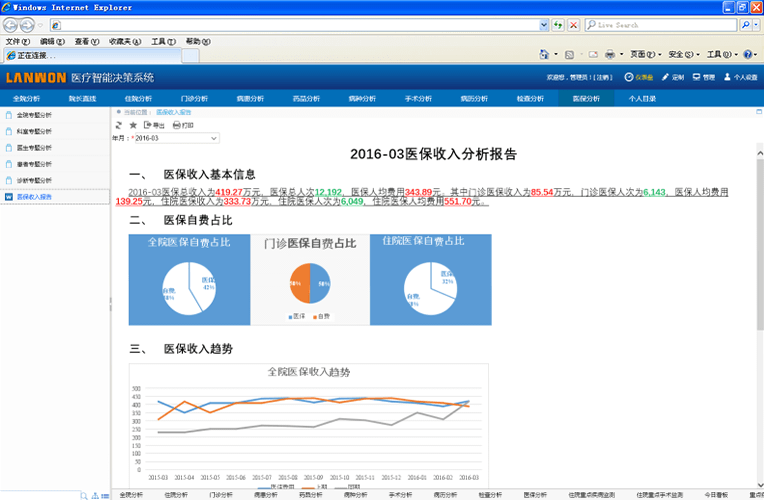Open the 页面 page dropdown in command bar
The image size is (764, 500).
pyautogui.click(x=646, y=55)
